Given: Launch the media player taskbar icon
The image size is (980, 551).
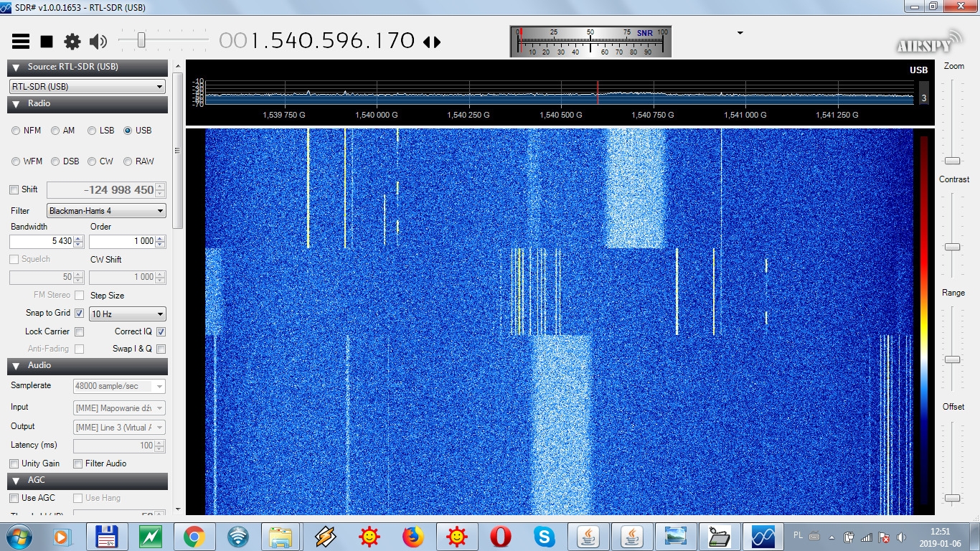Looking at the screenshot, I should click(63, 536).
